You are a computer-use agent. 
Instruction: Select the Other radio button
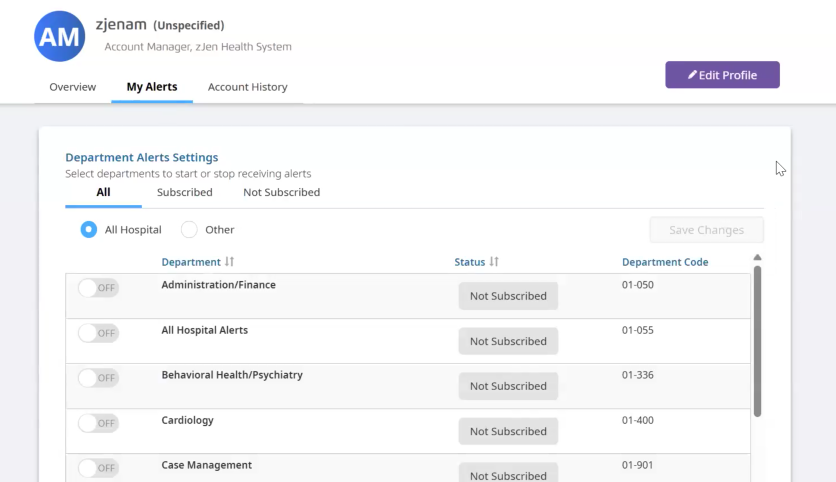tap(189, 230)
